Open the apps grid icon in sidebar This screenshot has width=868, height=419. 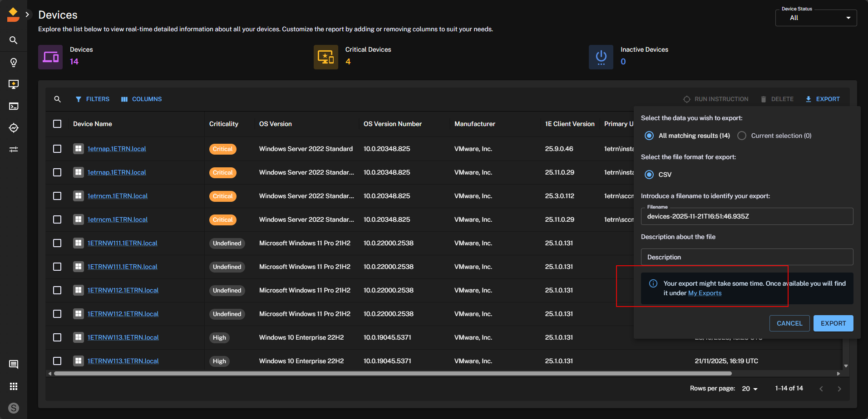[14, 386]
